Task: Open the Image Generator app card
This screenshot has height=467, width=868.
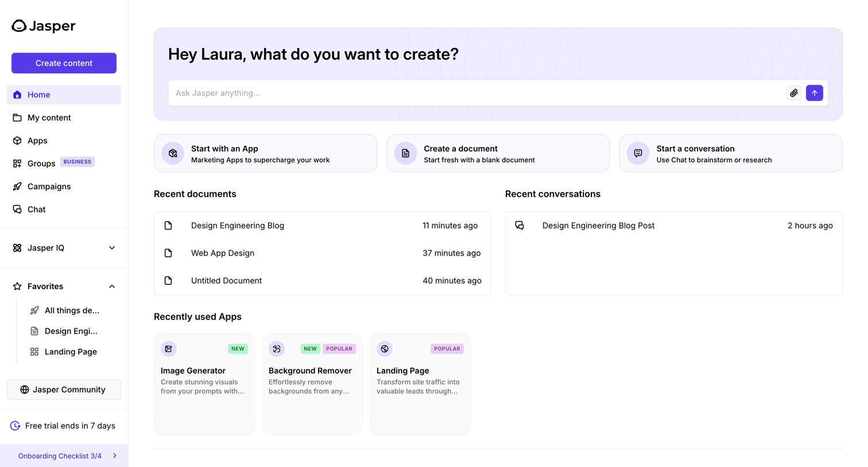Action: pyautogui.click(x=204, y=384)
